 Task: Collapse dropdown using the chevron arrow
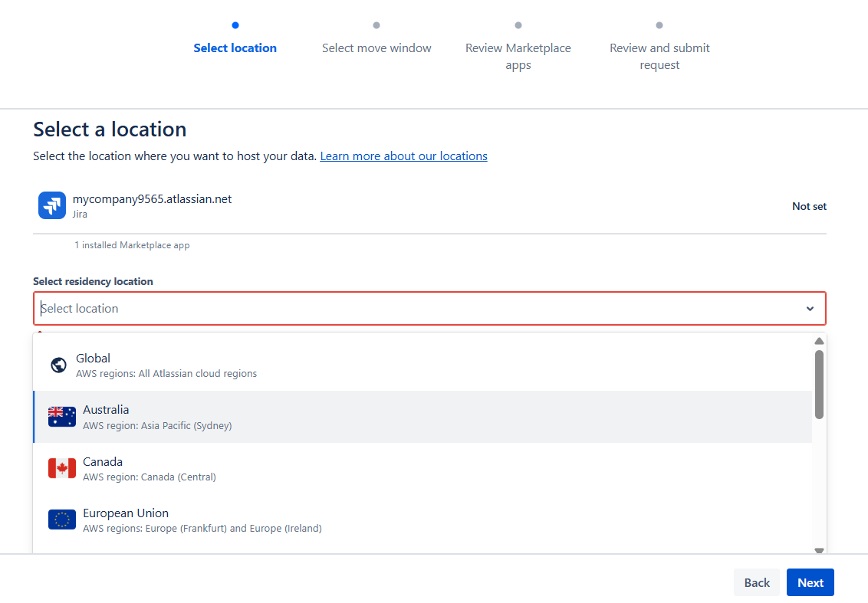point(810,309)
